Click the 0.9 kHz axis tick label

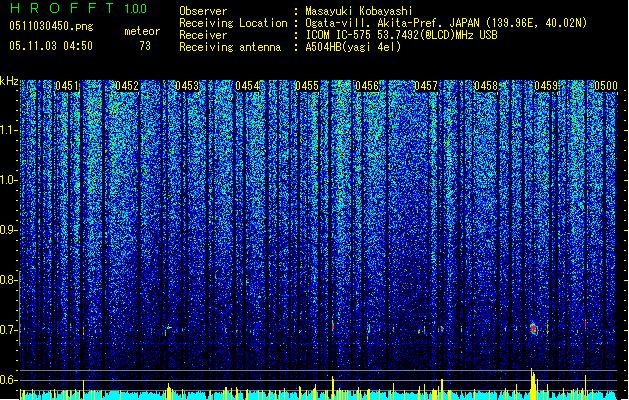pos(9,230)
